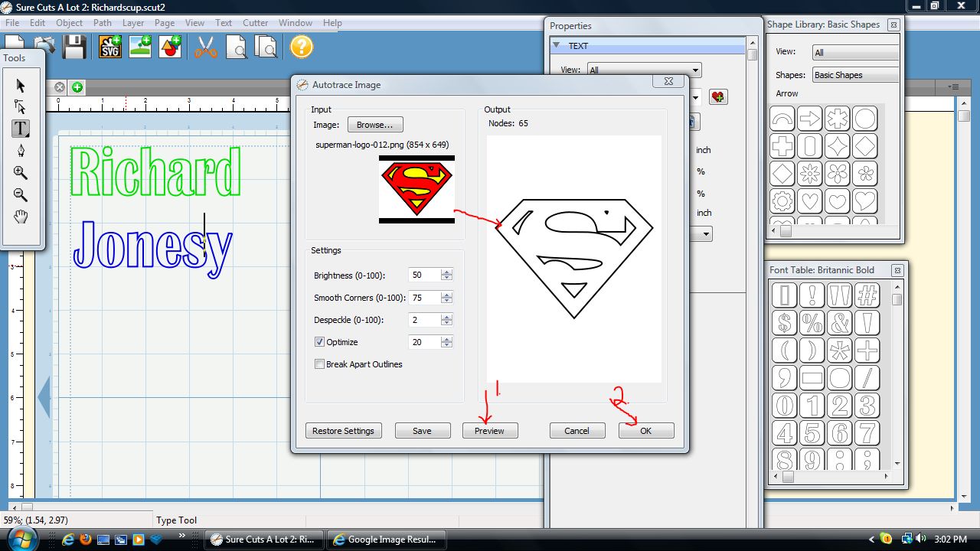Open the Layer menu
This screenshot has width=980, height=551.
(133, 23)
